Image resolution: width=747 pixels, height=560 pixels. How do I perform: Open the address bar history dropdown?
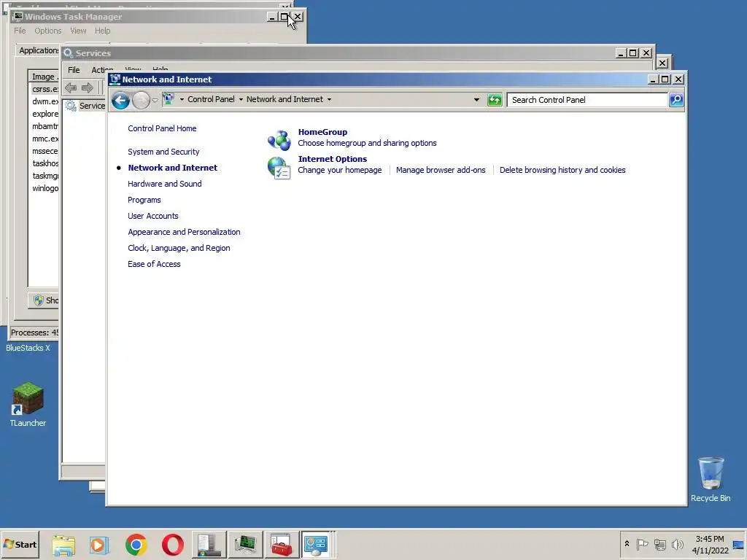click(x=476, y=99)
